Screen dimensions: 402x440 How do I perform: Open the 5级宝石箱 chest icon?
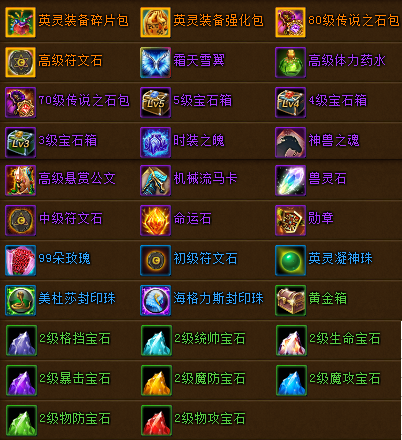coord(155,102)
